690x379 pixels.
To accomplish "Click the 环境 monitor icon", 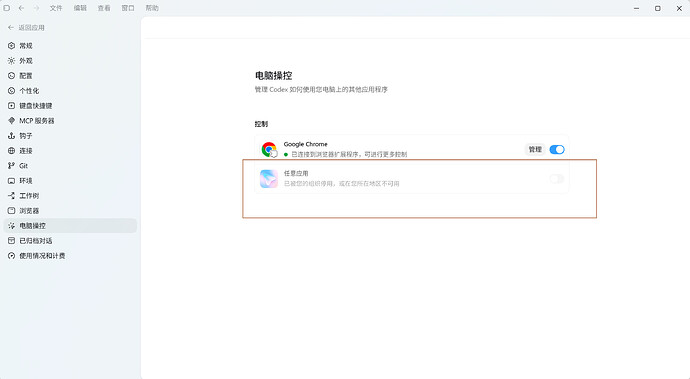I will [11, 180].
